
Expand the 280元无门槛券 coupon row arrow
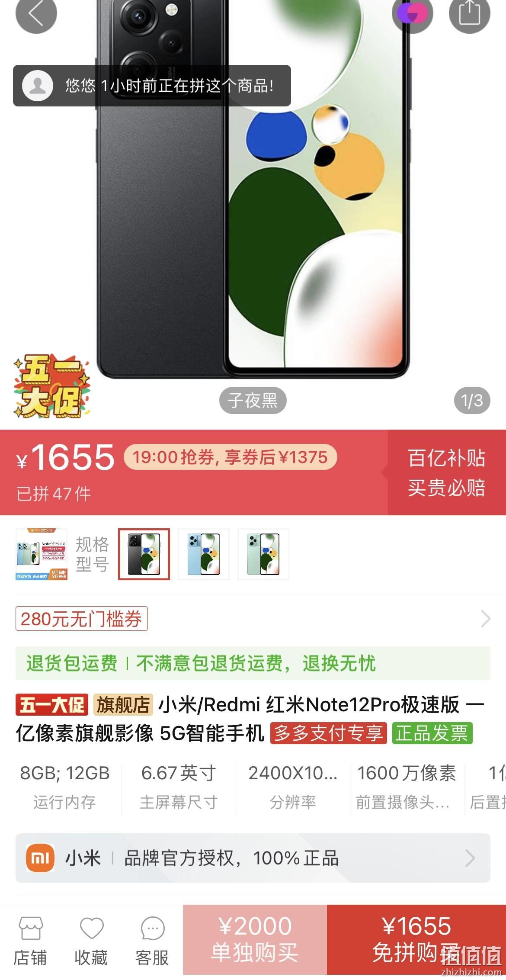486,619
